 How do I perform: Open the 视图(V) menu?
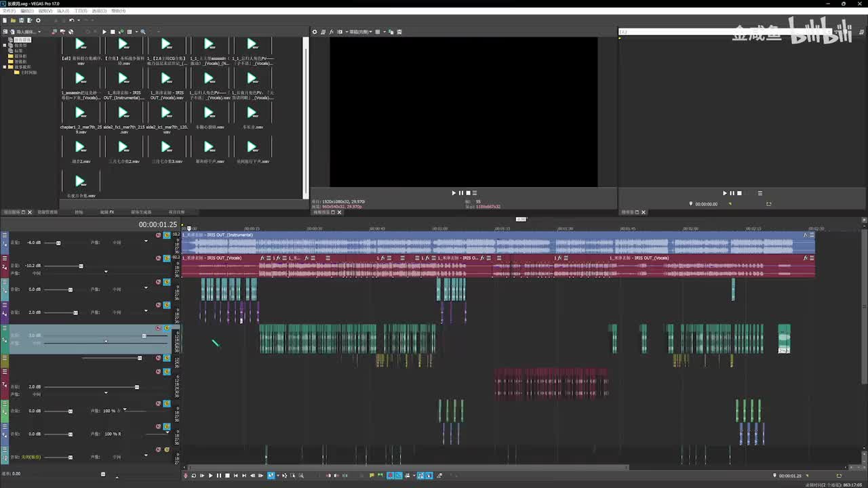pos(45,11)
